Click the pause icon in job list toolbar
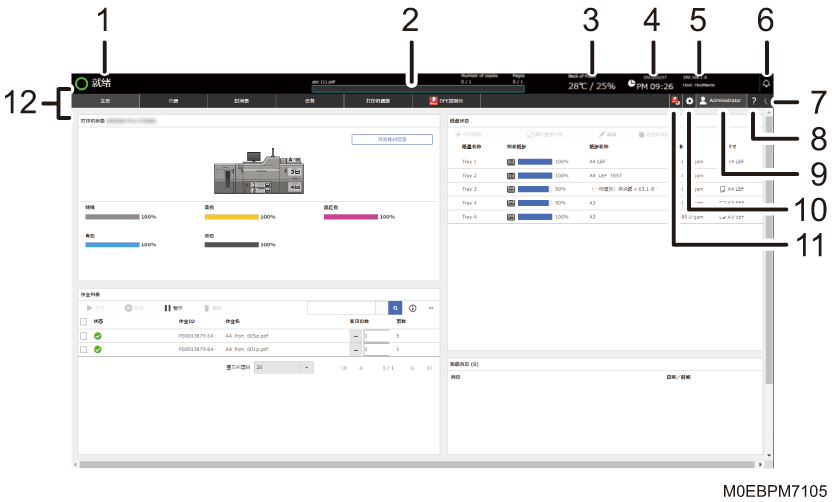This screenshot has height=502, width=832. [168, 308]
